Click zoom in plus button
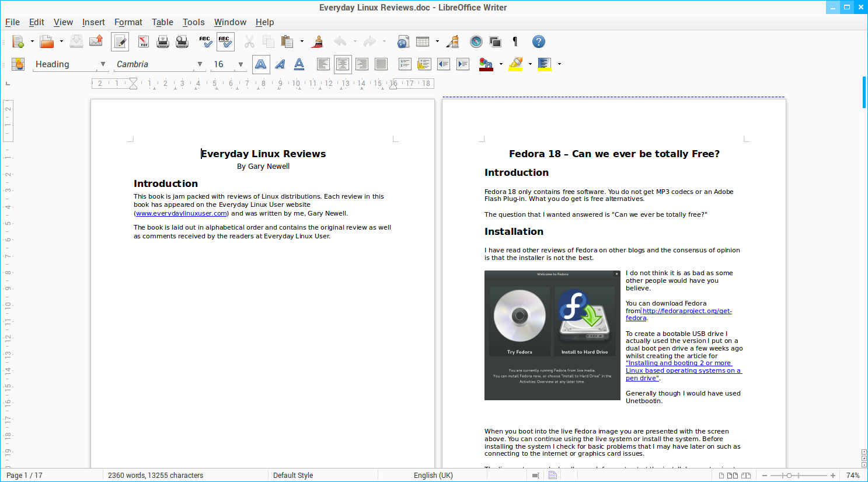Image resolution: width=868 pixels, height=482 pixels. (833, 476)
